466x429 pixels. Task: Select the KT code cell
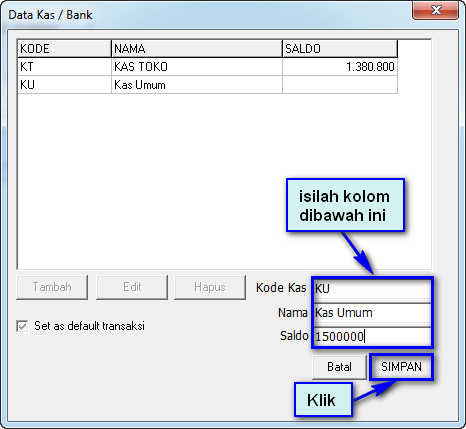[64, 67]
